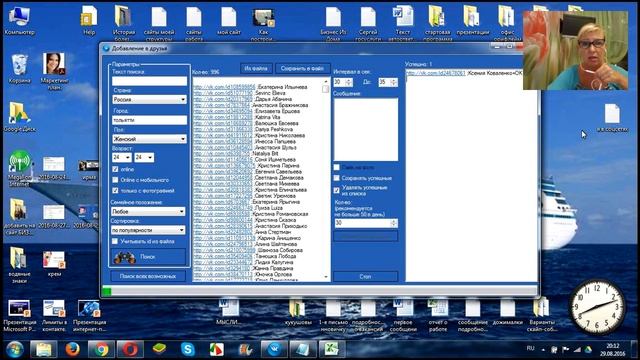Image resolution: width=640 pixels, height=360 pixels.
Task: Click Поиск всех возможных button
Action: pos(148,276)
